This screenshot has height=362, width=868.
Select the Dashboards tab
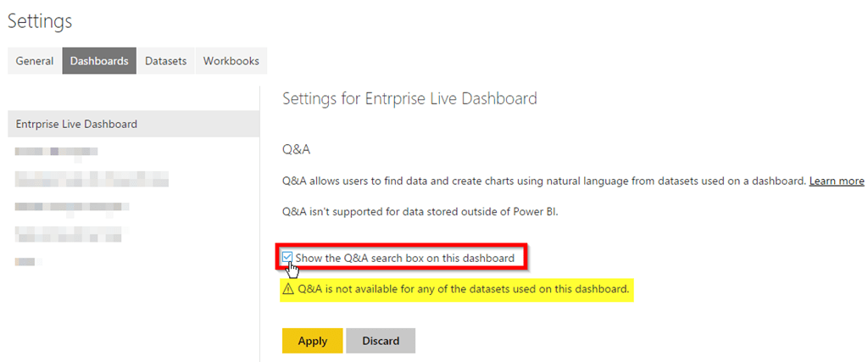click(x=99, y=61)
